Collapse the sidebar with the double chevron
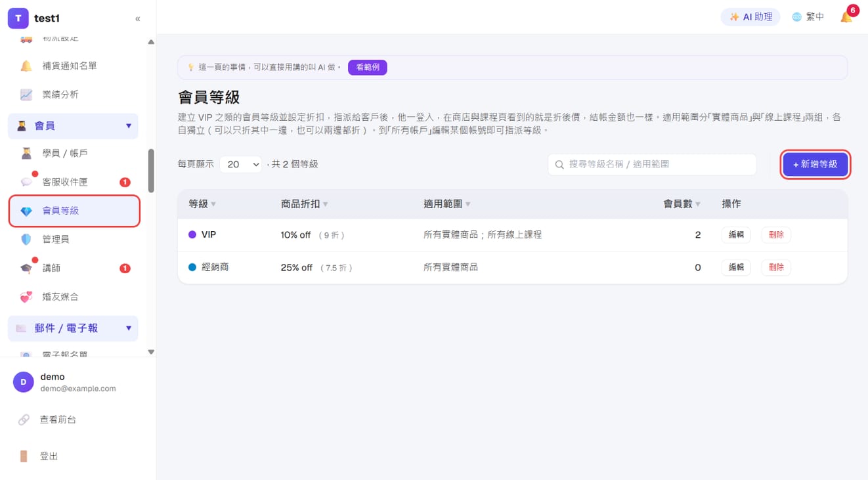The height and width of the screenshot is (480, 868). point(138,19)
